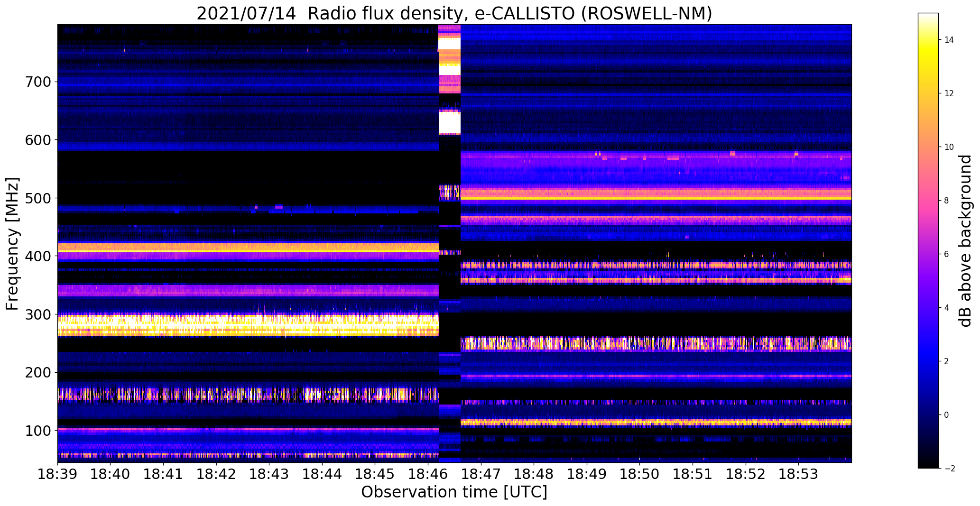Click the colorbar tick value 4
The image size is (980, 506).
[947, 308]
